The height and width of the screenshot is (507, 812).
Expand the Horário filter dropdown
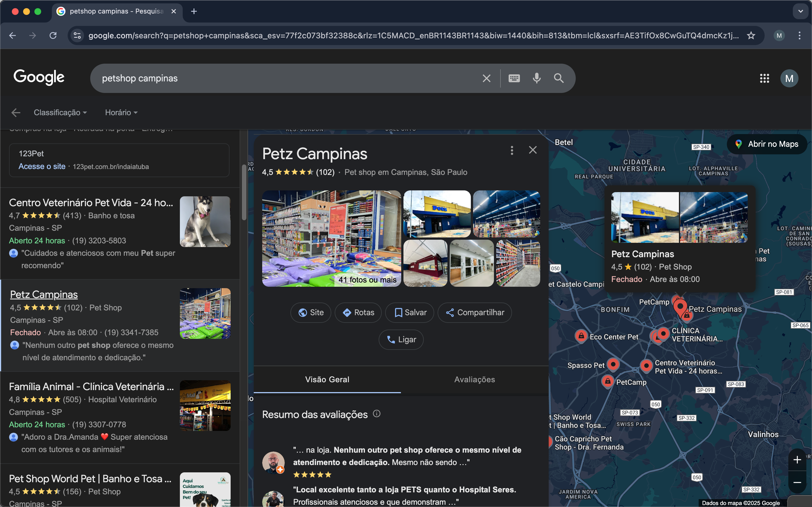pos(121,113)
